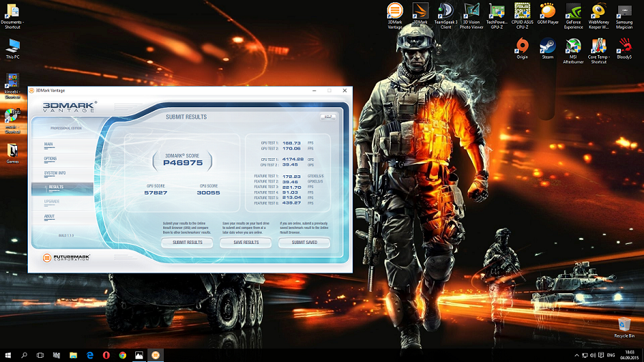The image size is (644, 362).
Task: Launch the Origin desktop shortcut
Action: [522, 47]
